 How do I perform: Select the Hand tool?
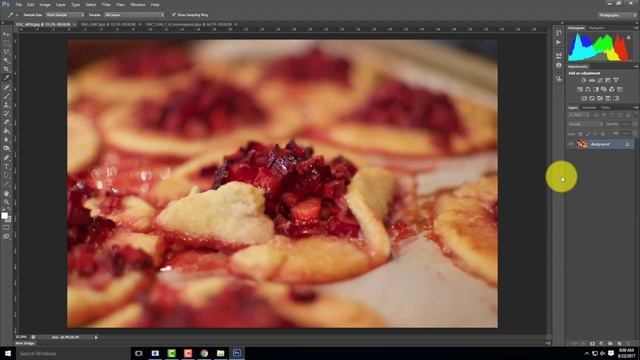tap(6, 193)
